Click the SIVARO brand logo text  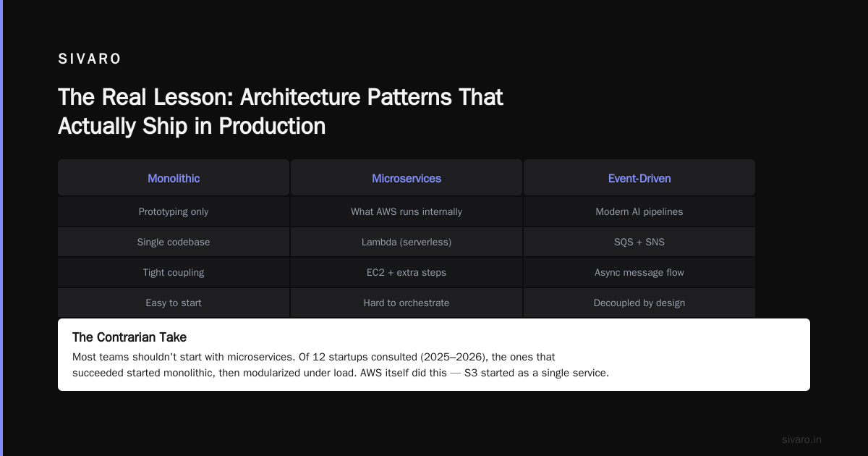(90, 59)
